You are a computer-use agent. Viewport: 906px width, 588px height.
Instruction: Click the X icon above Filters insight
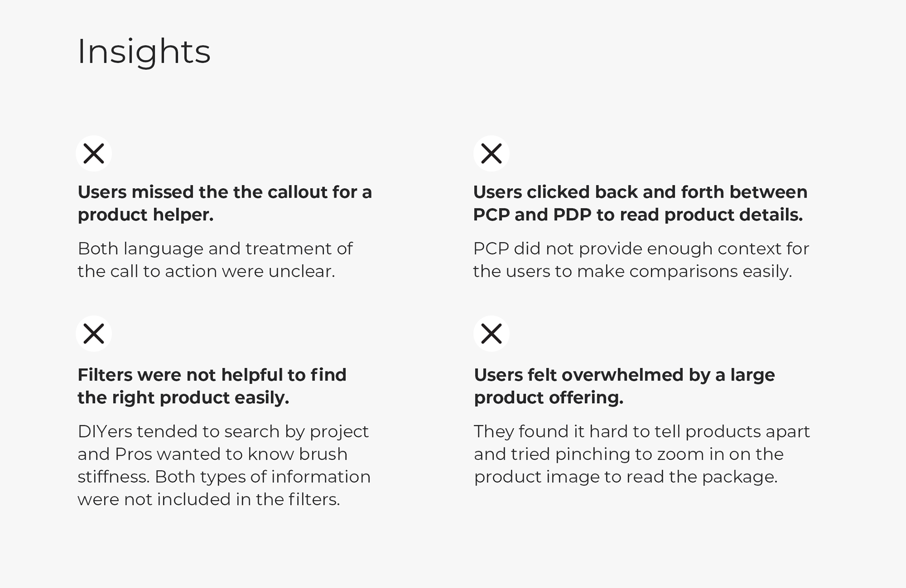[x=93, y=333]
